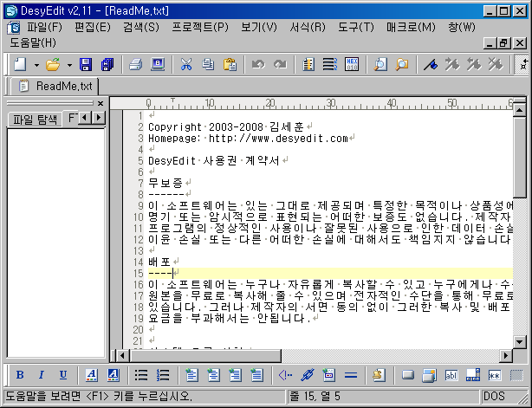Close the side panel with the x button
This screenshot has height=408, width=532.
(101, 103)
